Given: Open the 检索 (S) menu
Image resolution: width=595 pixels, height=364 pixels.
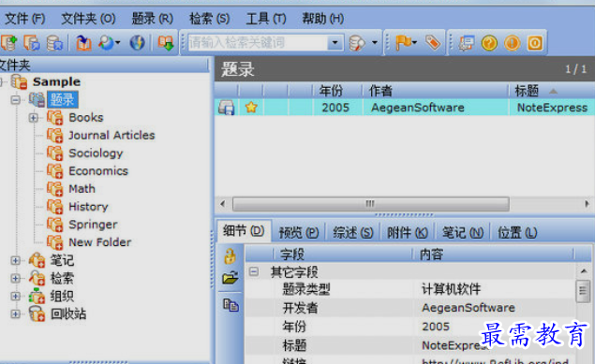Looking at the screenshot, I should point(209,18).
